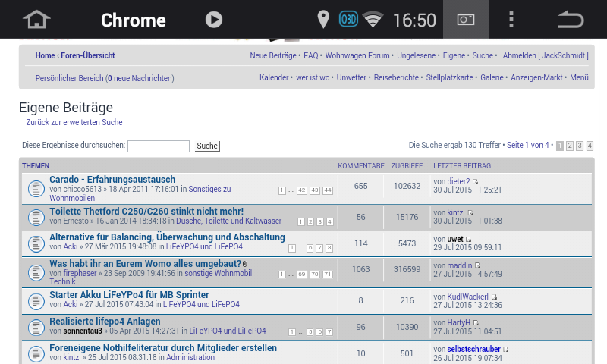
Task: Open latest post icon next to selbstschrauber
Action: pos(506,350)
